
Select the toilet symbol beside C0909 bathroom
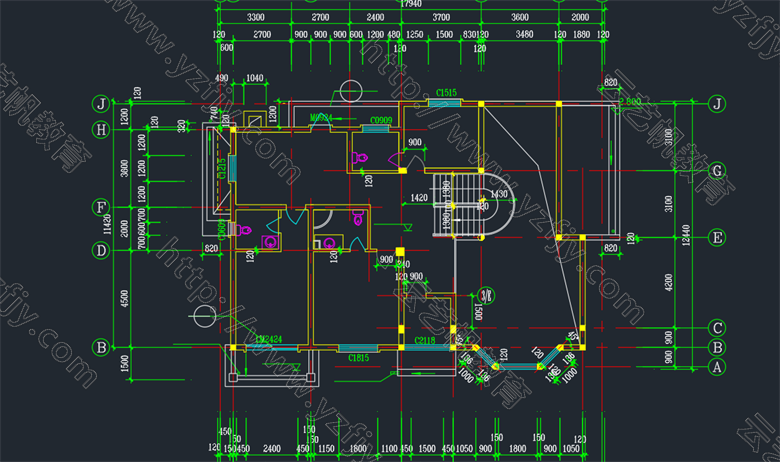coord(360,159)
